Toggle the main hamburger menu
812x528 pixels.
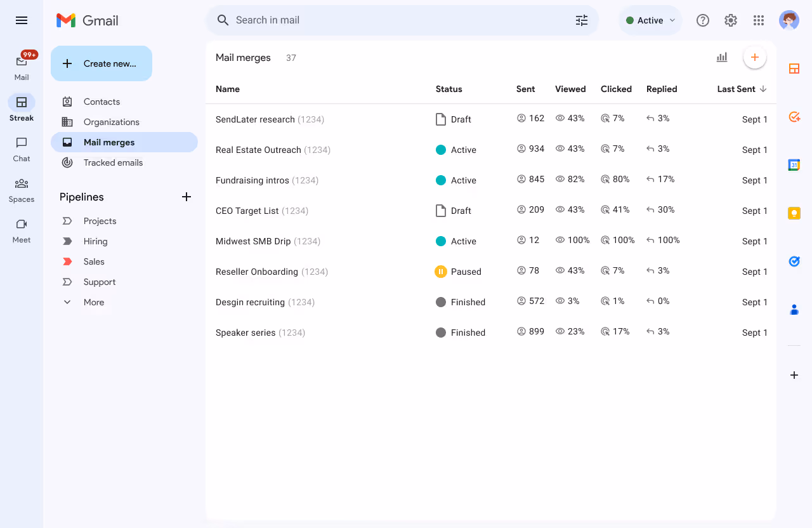(x=22, y=20)
